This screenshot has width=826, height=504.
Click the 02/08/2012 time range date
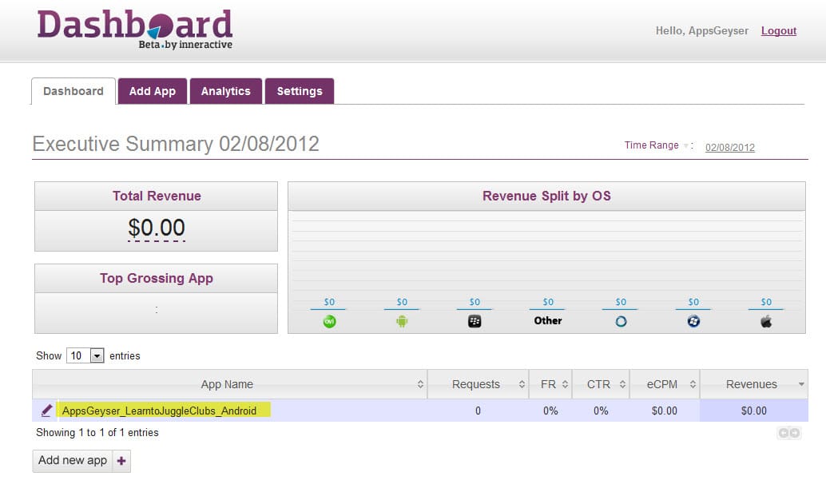click(x=729, y=147)
